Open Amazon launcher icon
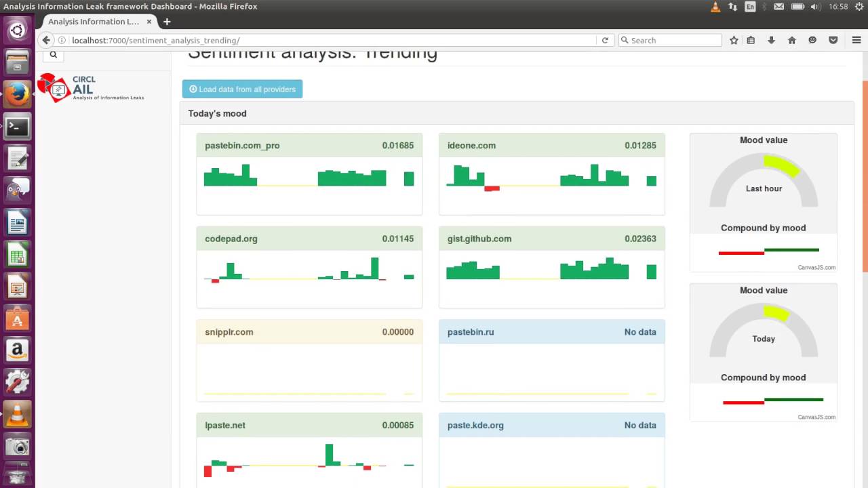Viewport: 868px width, 488px height. tap(17, 351)
